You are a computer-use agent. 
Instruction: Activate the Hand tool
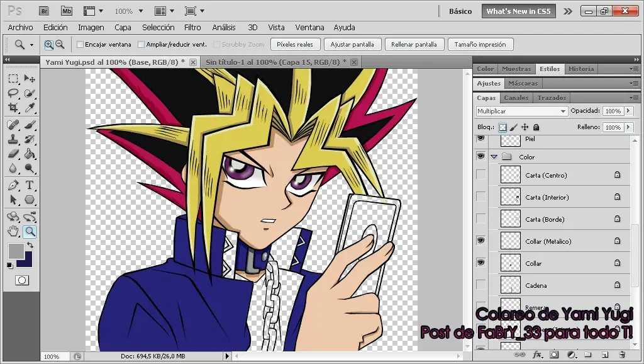point(13,232)
